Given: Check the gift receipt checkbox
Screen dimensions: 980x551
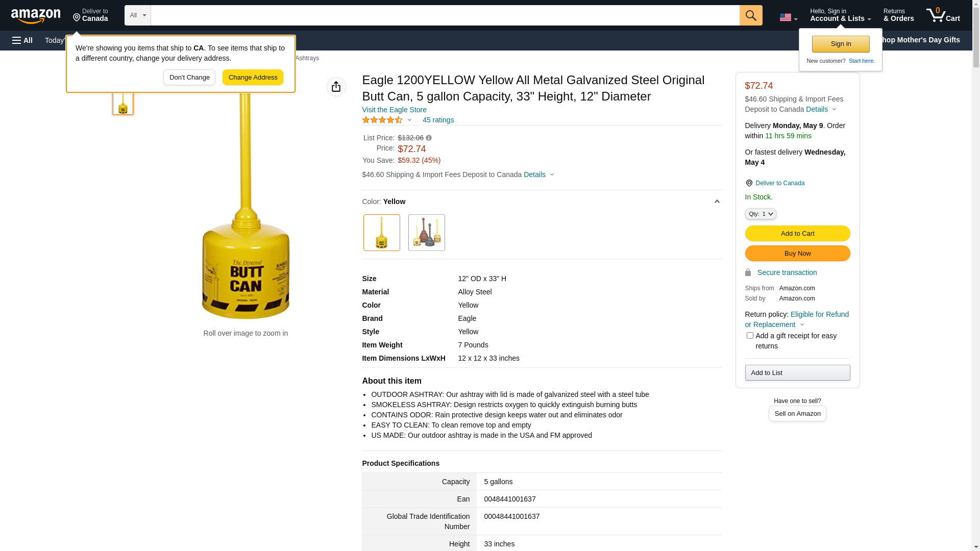Looking at the screenshot, I should [749, 336].
